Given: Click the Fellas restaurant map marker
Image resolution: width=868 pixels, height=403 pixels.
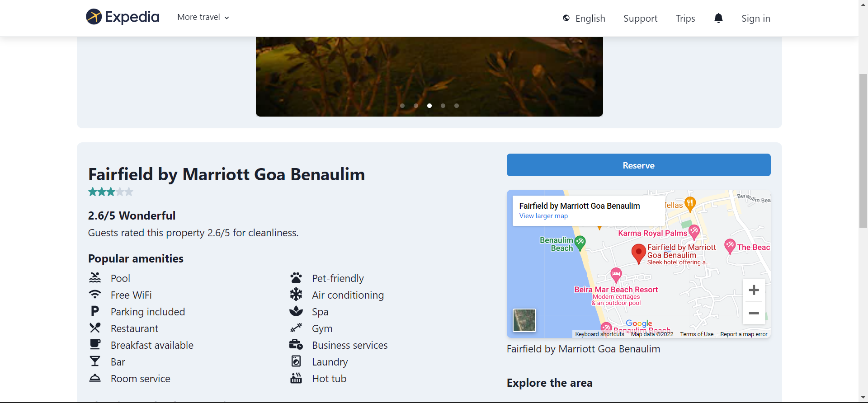Looking at the screenshot, I should tap(690, 204).
